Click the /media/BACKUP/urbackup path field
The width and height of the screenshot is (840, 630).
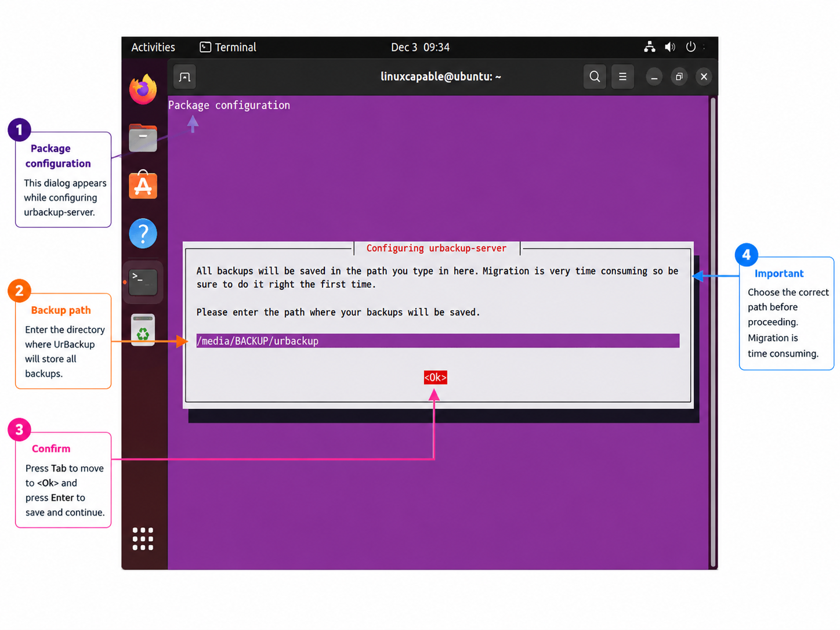[437, 341]
